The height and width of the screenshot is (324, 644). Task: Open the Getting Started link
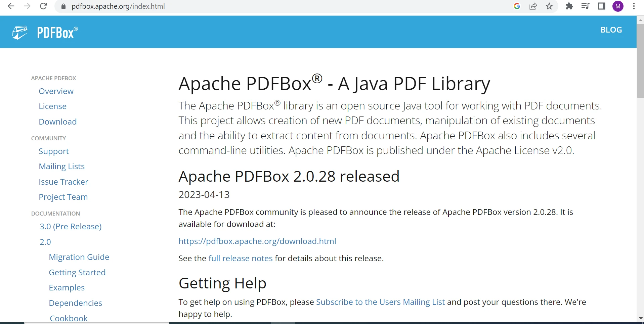coord(77,273)
